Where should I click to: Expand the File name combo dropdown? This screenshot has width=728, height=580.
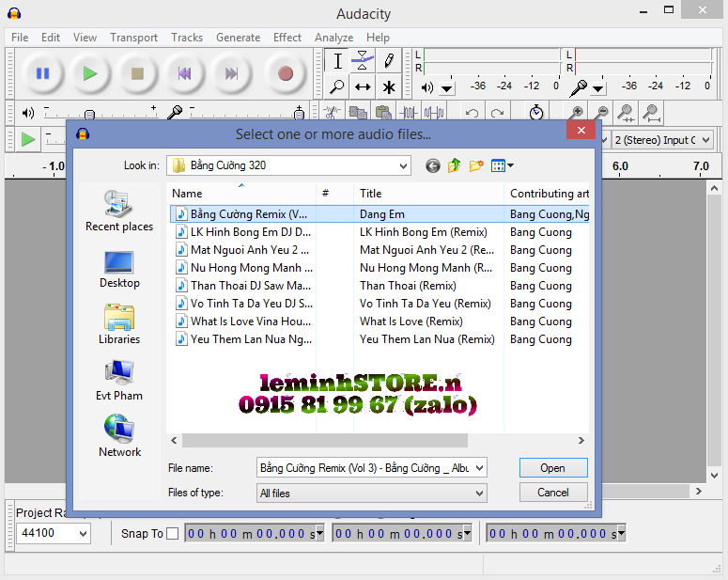click(480, 468)
